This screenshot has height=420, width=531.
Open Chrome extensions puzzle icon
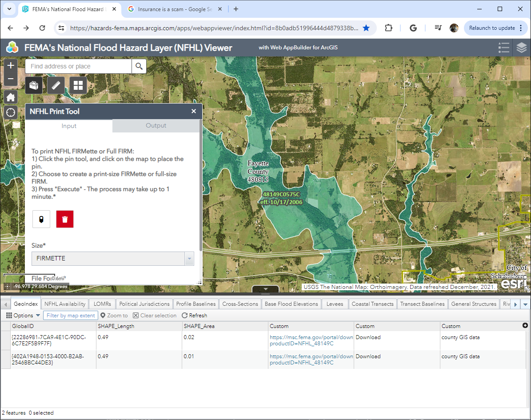click(389, 28)
